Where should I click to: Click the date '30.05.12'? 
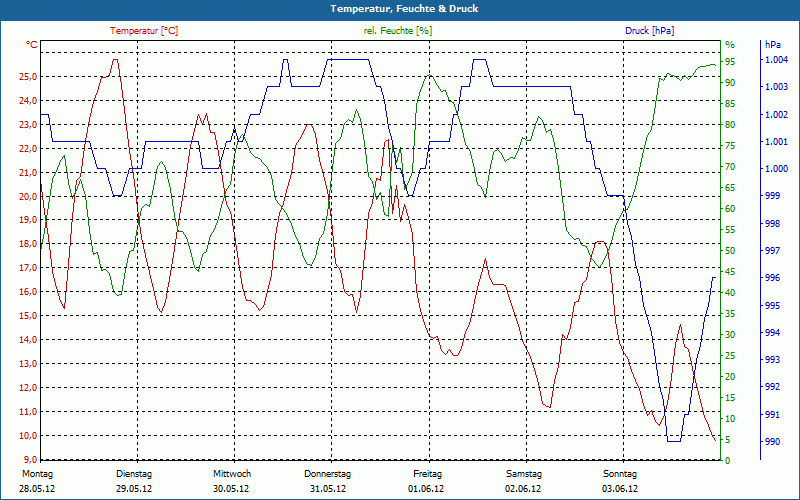231,489
